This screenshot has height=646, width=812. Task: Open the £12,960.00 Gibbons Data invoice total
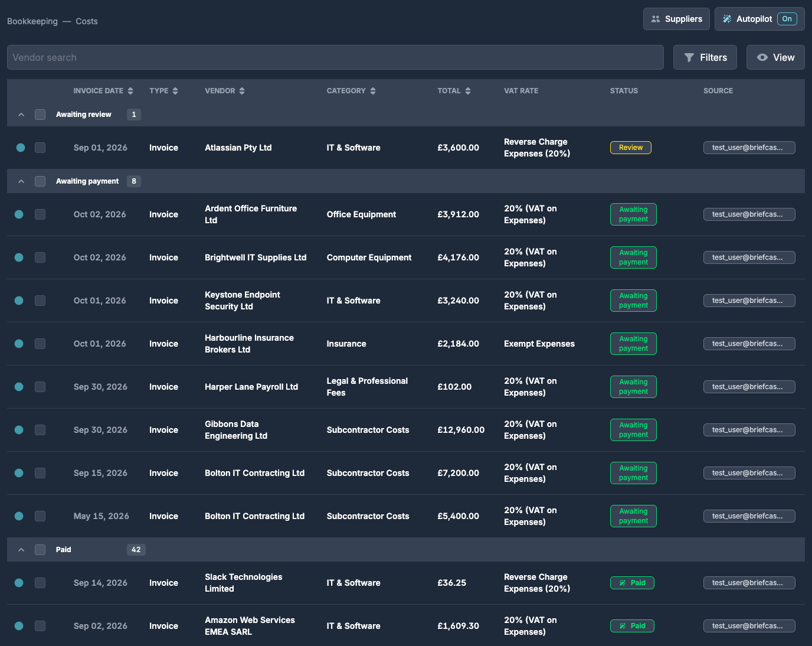tap(461, 430)
